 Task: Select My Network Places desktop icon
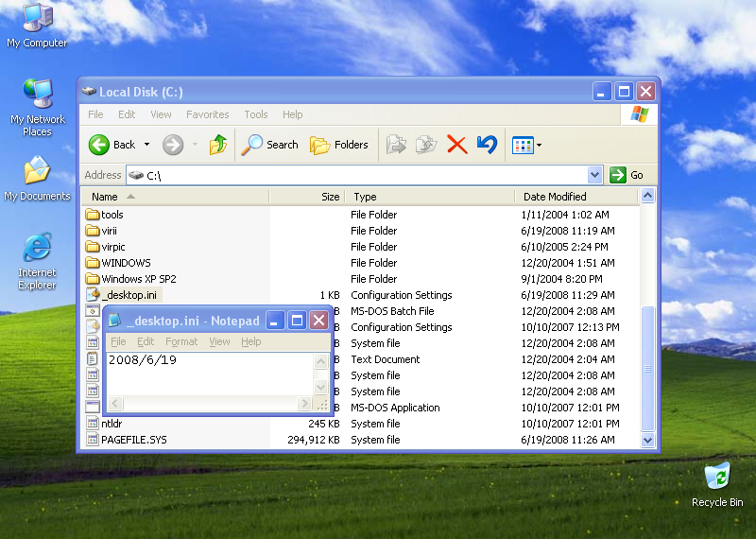37,107
